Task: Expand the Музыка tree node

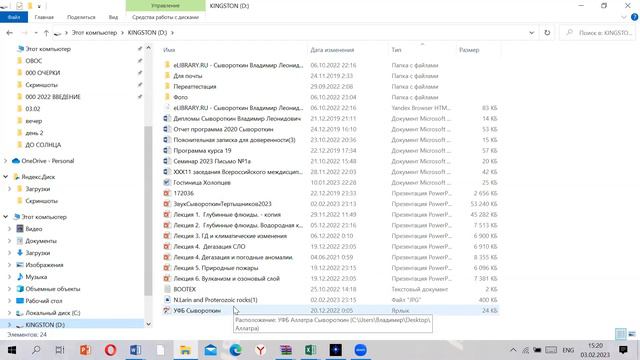Action: [x=9, y=277]
